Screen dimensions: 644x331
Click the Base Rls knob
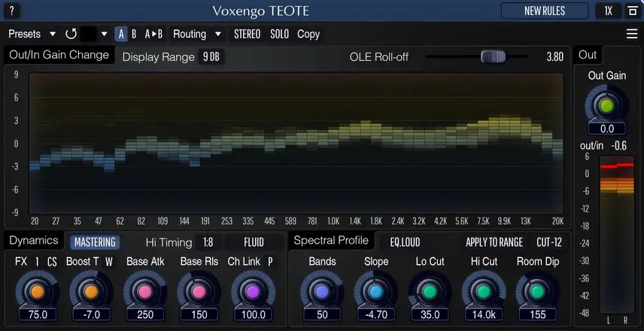click(x=199, y=292)
